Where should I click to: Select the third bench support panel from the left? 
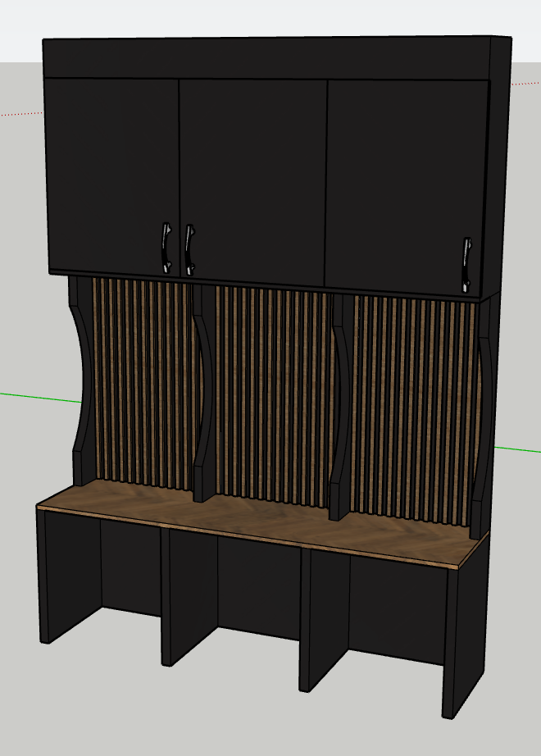click(x=324, y=620)
